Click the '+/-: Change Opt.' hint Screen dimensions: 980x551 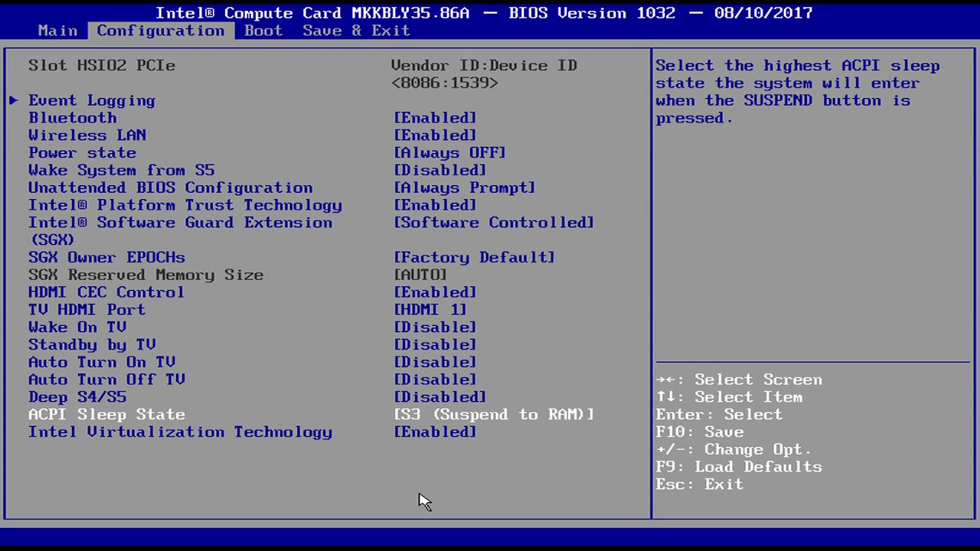[733, 449]
